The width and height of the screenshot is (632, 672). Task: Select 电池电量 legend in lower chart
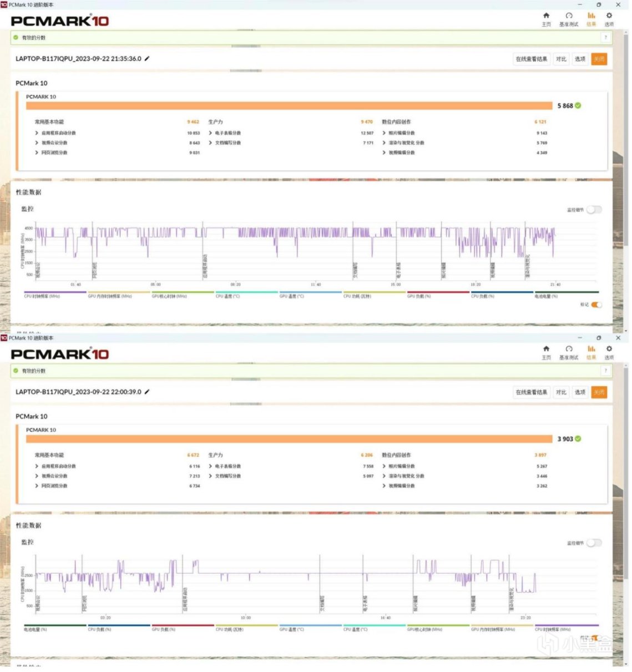tap(55, 628)
